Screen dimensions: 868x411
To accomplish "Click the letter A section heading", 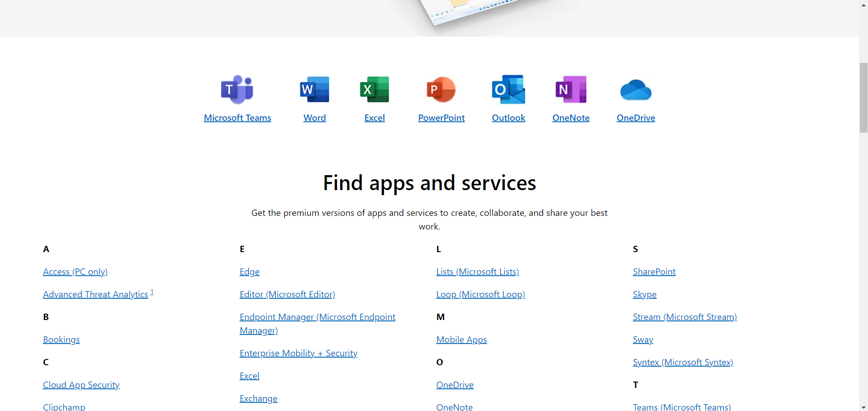I will click(x=46, y=249).
